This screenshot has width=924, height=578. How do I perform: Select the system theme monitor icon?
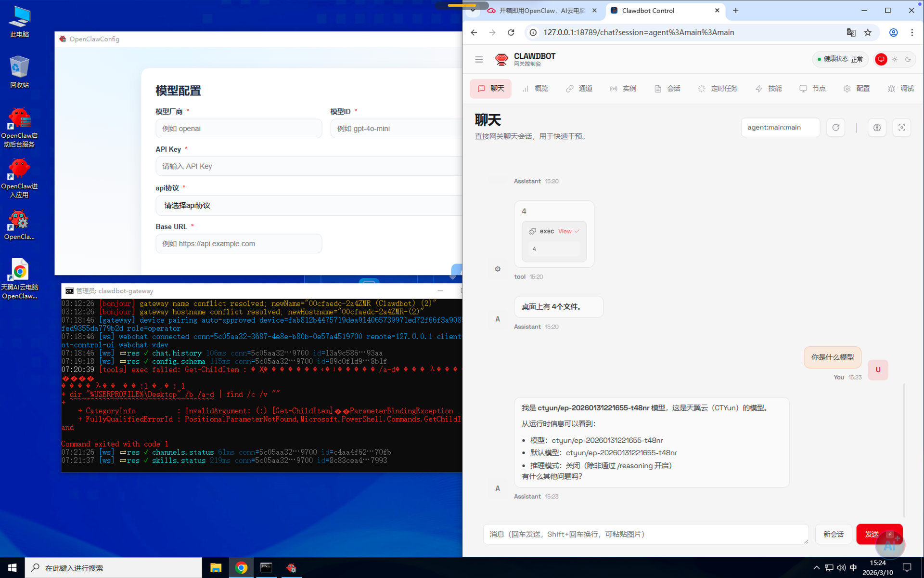point(881,59)
